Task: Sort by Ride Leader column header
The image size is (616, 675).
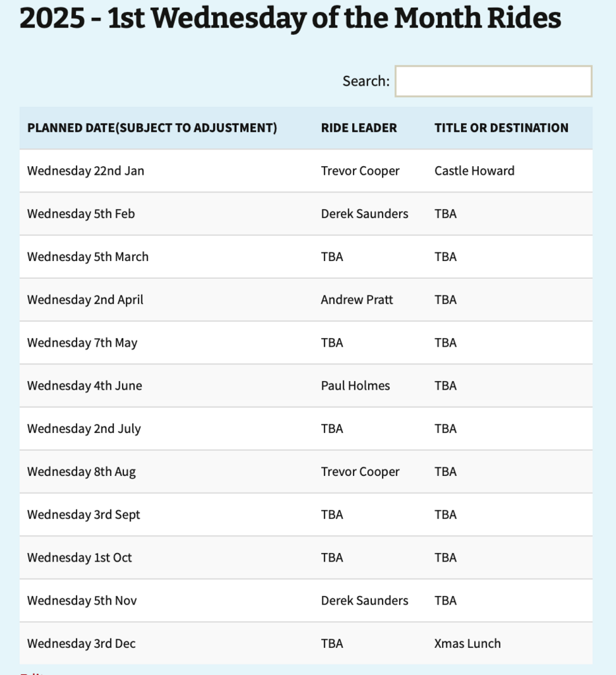Action: 359,128
